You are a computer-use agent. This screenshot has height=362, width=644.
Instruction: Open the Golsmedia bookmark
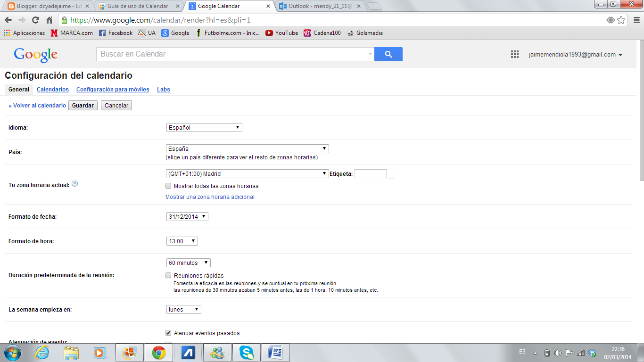(x=365, y=33)
